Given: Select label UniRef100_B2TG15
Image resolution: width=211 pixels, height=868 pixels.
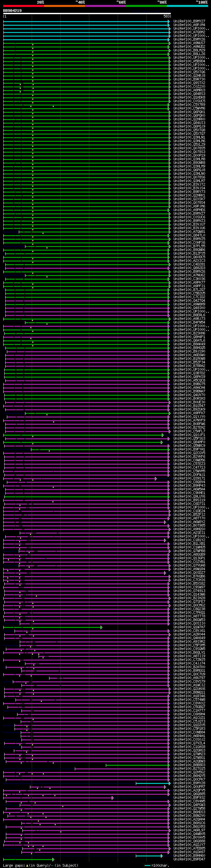Looking at the screenshot, I should 190,769.
